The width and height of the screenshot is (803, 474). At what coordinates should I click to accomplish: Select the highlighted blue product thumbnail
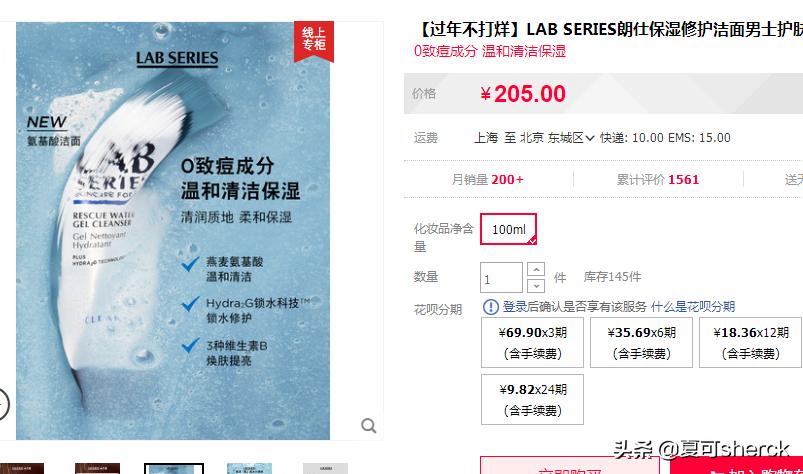point(174,468)
